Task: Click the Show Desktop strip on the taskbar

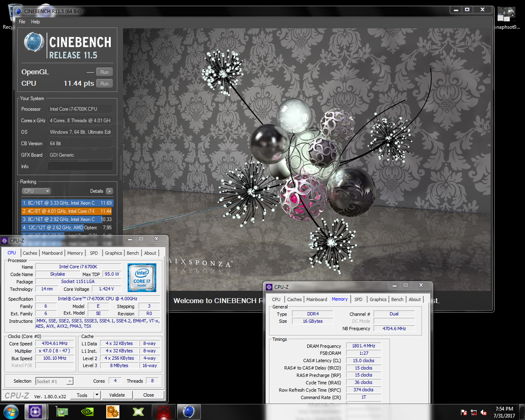Action: coord(522,412)
